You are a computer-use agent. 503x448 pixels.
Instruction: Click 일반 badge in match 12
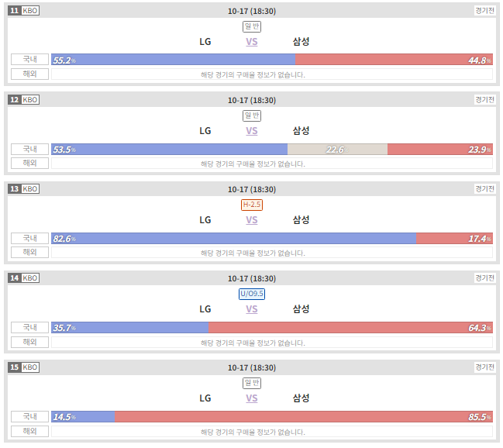pos(252,115)
